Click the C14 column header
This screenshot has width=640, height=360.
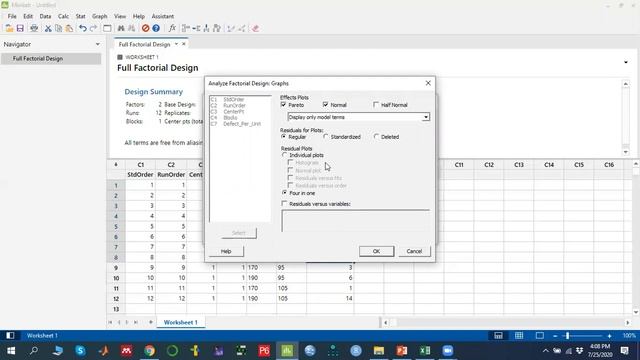[549, 164]
